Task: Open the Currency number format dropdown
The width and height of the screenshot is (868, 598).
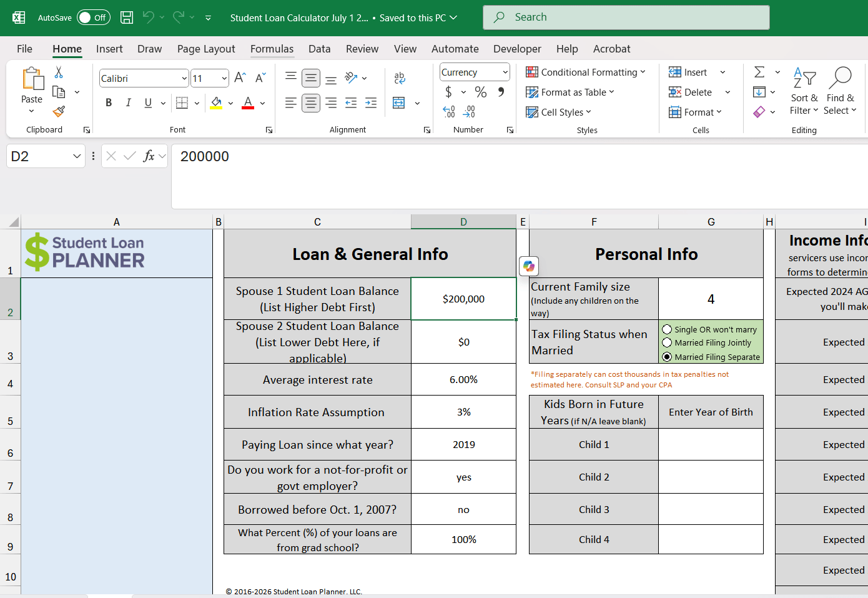Action: (x=505, y=72)
